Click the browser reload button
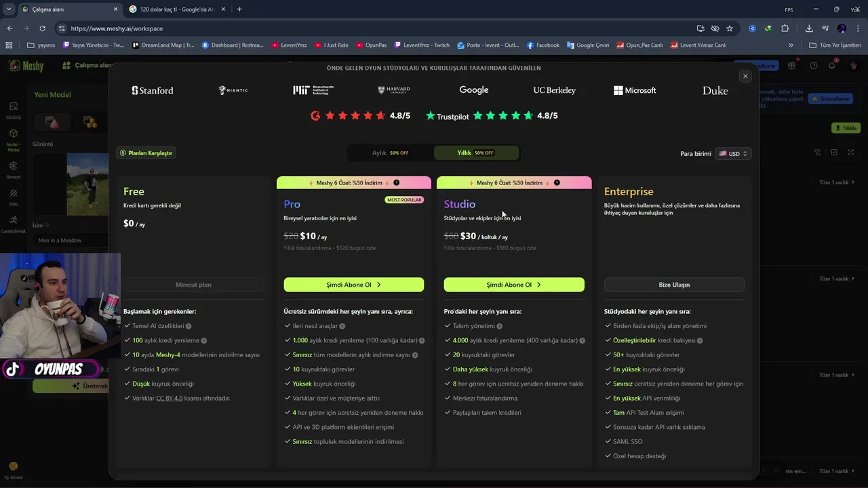 [42, 28]
